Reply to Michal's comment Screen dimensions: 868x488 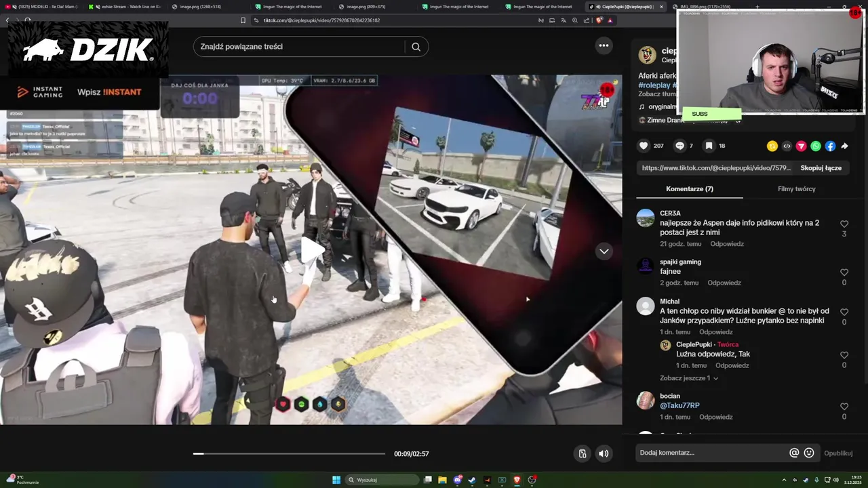(716, 332)
